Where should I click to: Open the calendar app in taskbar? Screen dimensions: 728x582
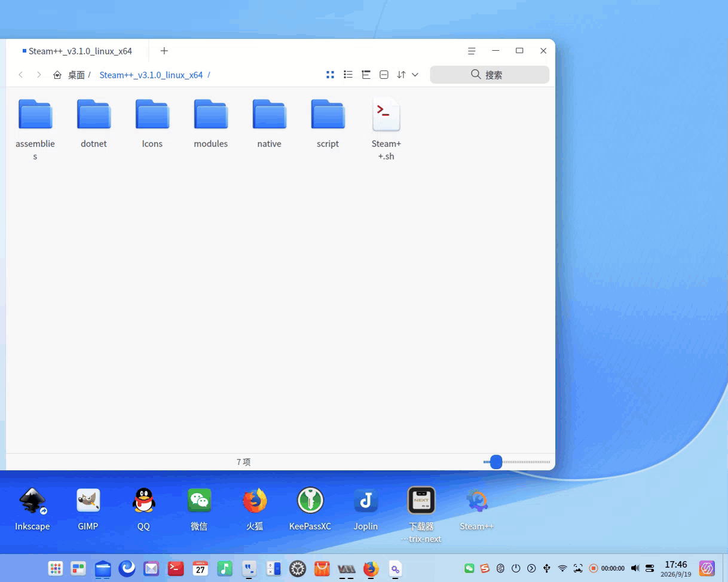[200, 568]
